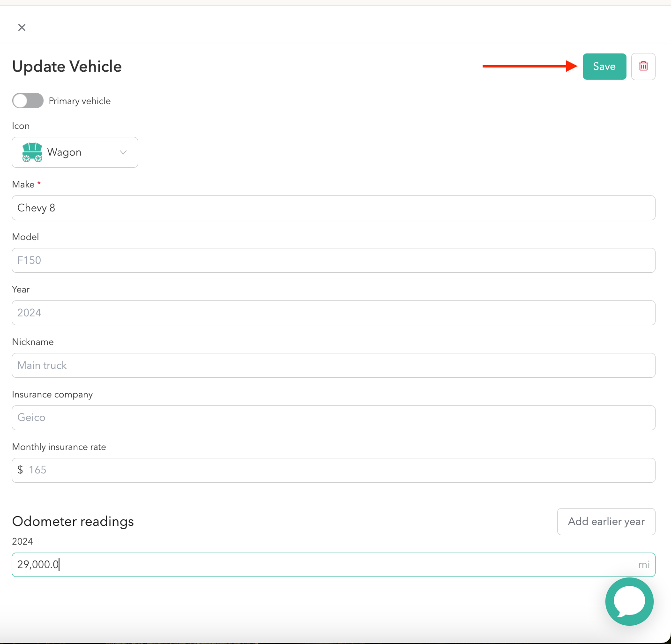Focus the Insurance company field
Viewport: 671px width, 644px height.
pyautogui.click(x=333, y=418)
